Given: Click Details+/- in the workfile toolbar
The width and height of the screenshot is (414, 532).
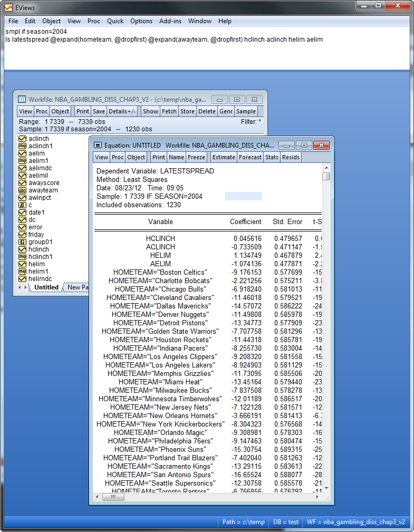Looking at the screenshot, I should (122, 111).
